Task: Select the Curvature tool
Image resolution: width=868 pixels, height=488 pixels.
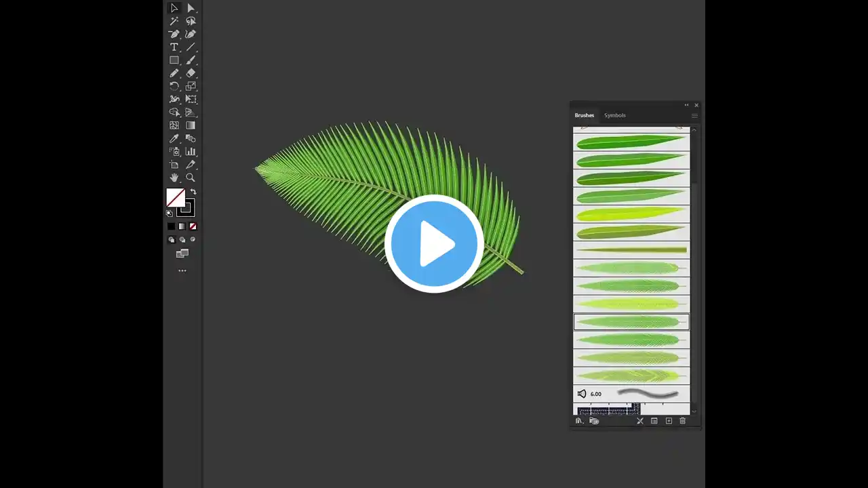Action: [191, 34]
